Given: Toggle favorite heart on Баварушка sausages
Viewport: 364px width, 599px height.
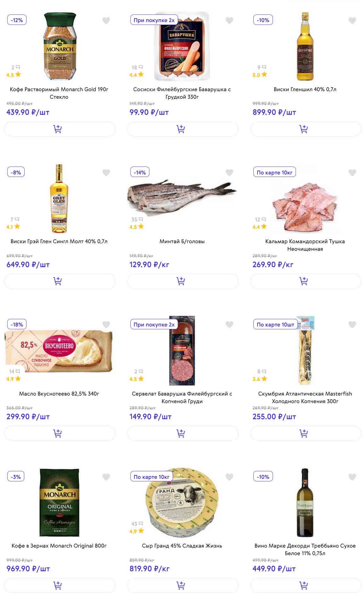Looking at the screenshot, I should (229, 21).
